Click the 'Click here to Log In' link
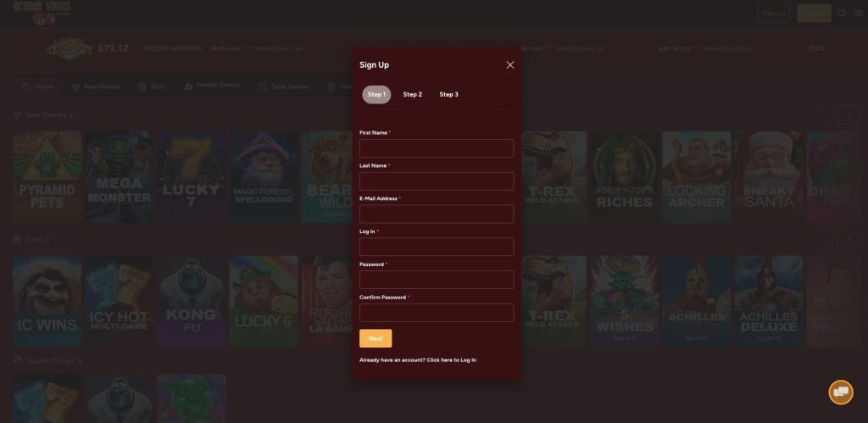The height and width of the screenshot is (423, 868). (x=451, y=360)
